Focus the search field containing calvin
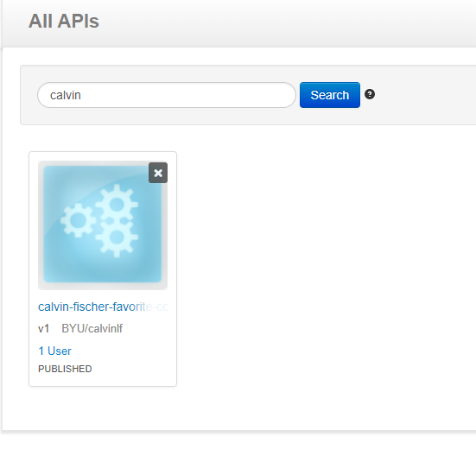The width and height of the screenshot is (476, 462). pos(167,95)
